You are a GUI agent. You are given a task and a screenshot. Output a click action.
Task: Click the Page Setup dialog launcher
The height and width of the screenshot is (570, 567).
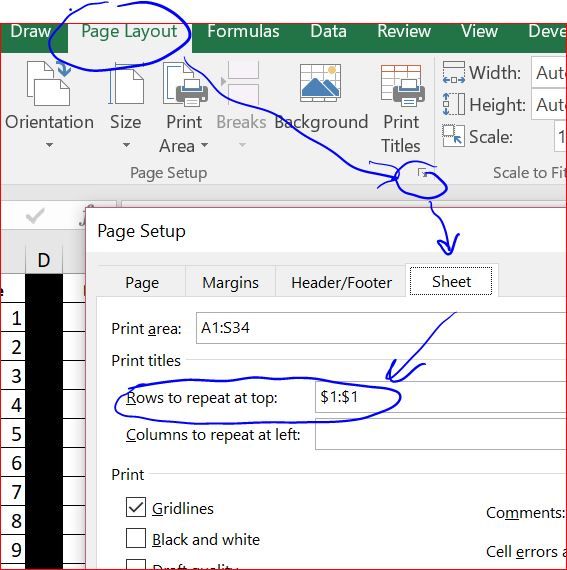tap(422, 173)
